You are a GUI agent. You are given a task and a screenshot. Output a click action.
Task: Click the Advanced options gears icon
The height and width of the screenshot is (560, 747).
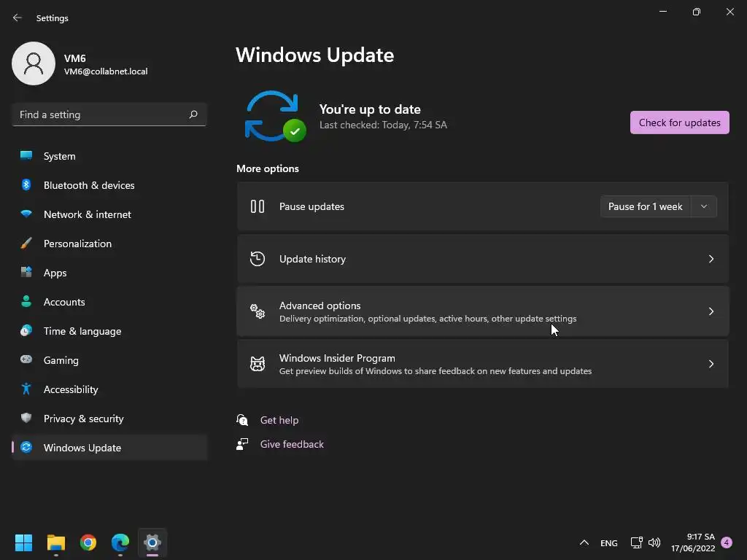(x=258, y=311)
